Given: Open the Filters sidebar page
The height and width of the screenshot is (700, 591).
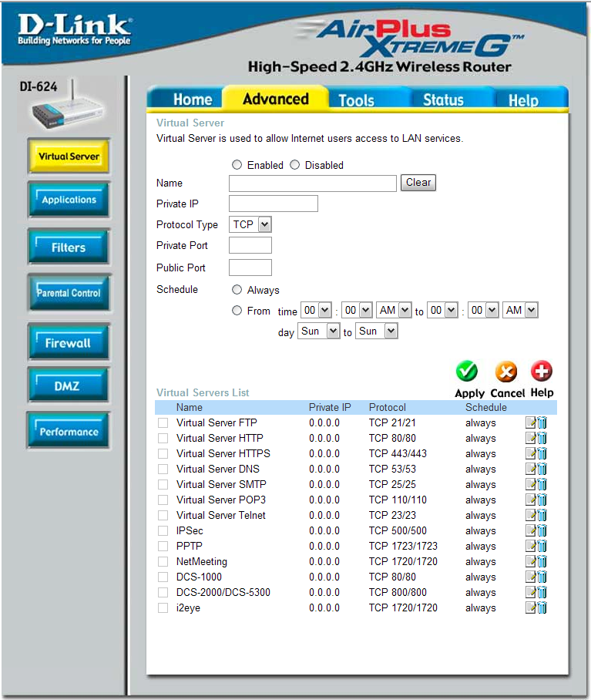Looking at the screenshot, I should click(x=69, y=247).
